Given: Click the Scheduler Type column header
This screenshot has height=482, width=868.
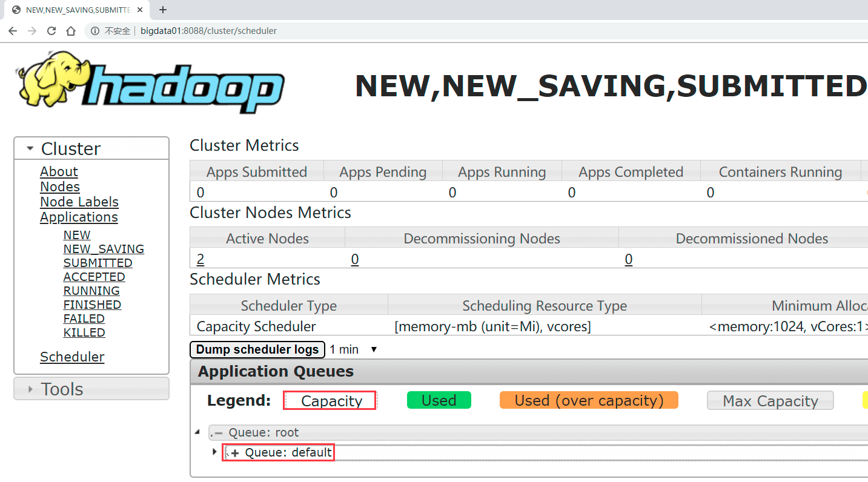Looking at the screenshot, I should 289,306.
